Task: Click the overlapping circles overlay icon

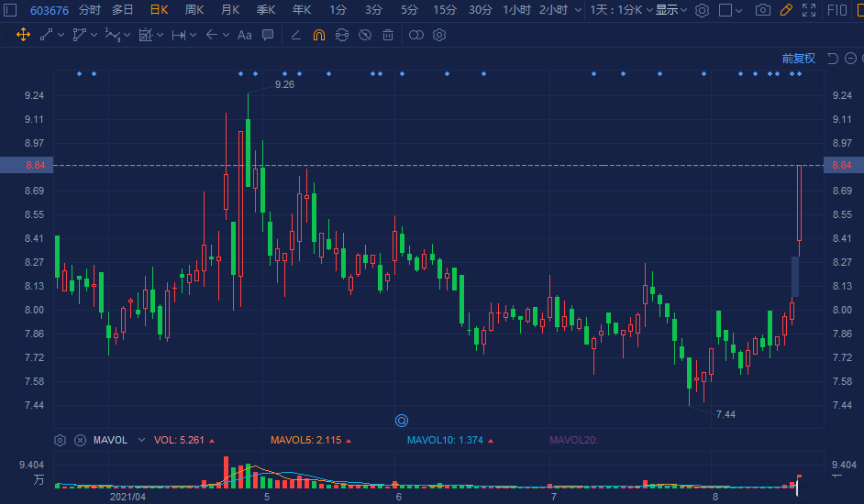Action: [416, 35]
